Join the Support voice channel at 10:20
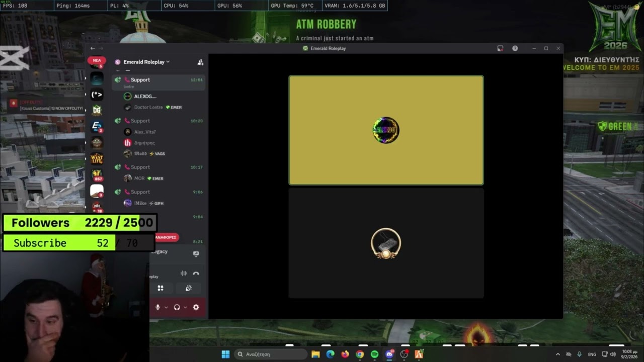Image resolution: width=644 pixels, height=362 pixels. [x=158, y=121]
